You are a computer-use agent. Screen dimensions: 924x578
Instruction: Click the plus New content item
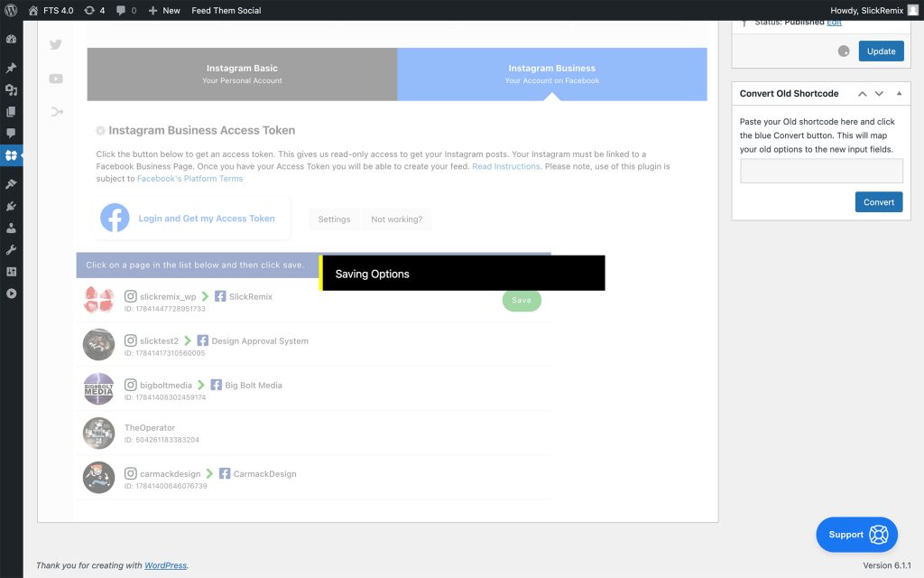coord(164,10)
